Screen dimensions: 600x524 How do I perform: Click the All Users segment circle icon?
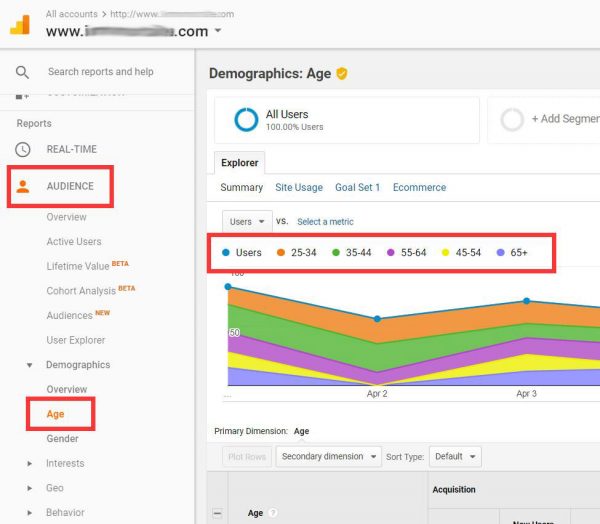click(x=246, y=120)
